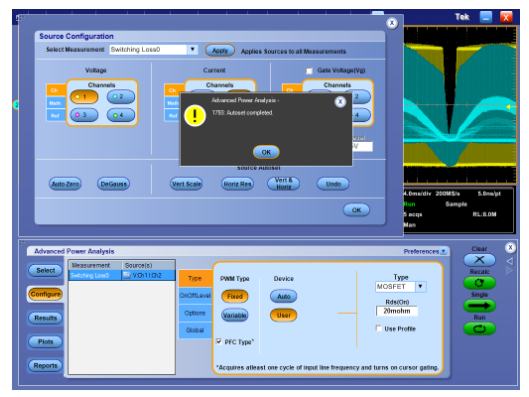The height and width of the screenshot is (397, 529).
Task: Toggle the PFC Type checkbox
Action: [219, 341]
